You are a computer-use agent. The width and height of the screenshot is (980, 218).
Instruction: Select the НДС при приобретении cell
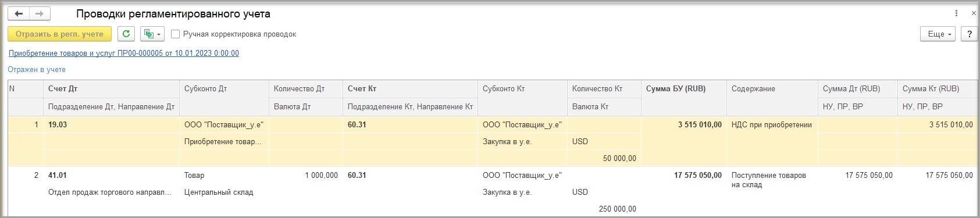[772, 124]
